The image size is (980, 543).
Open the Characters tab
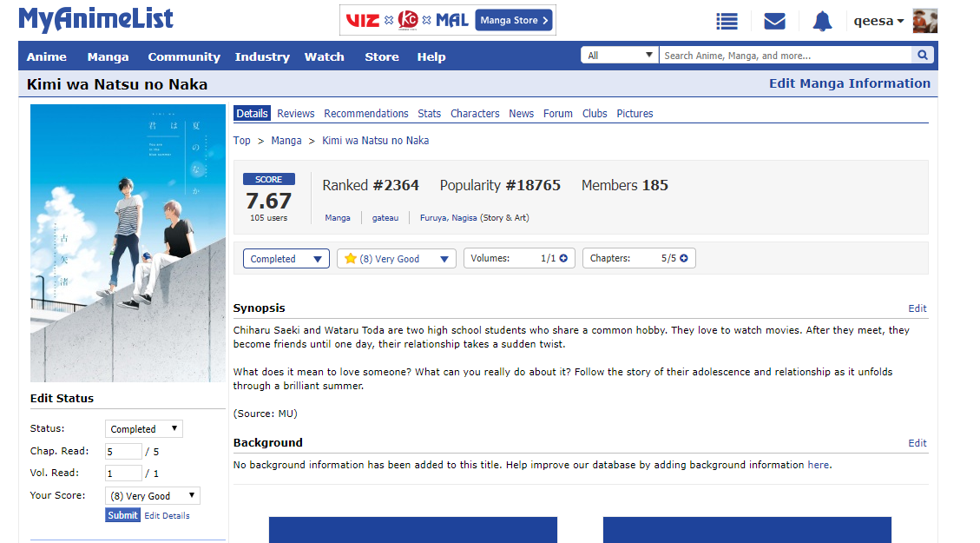coord(475,114)
